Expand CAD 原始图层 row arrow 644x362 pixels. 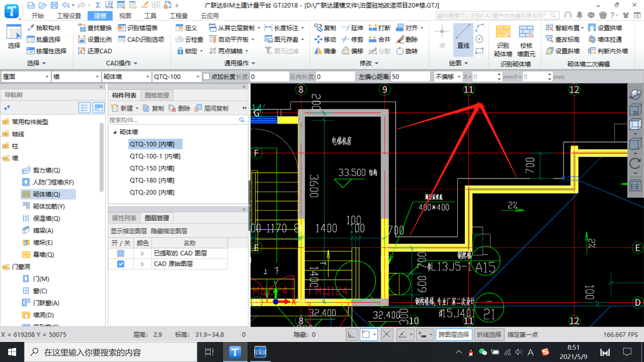(143, 264)
